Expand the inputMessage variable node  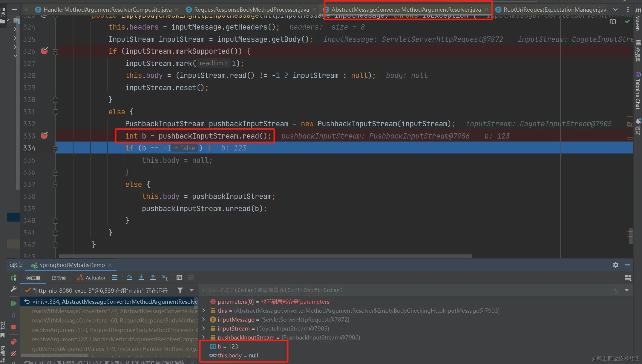click(x=204, y=320)
